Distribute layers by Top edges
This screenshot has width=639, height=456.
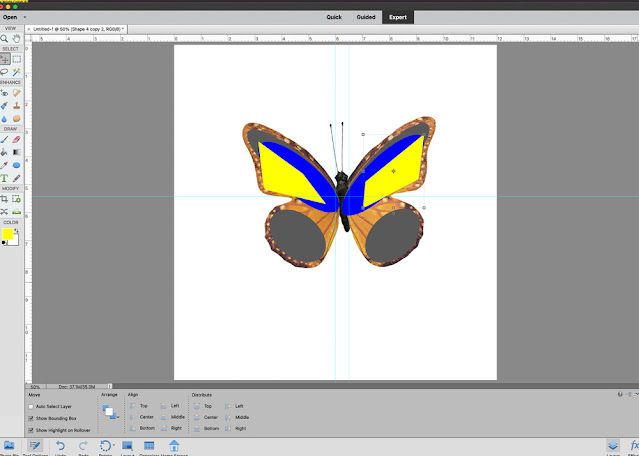click(x=203, y=406)
